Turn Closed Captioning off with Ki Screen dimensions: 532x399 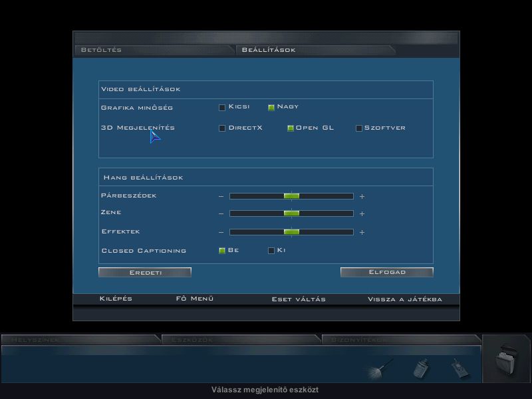pyautogui.click(x=271, y=251)
